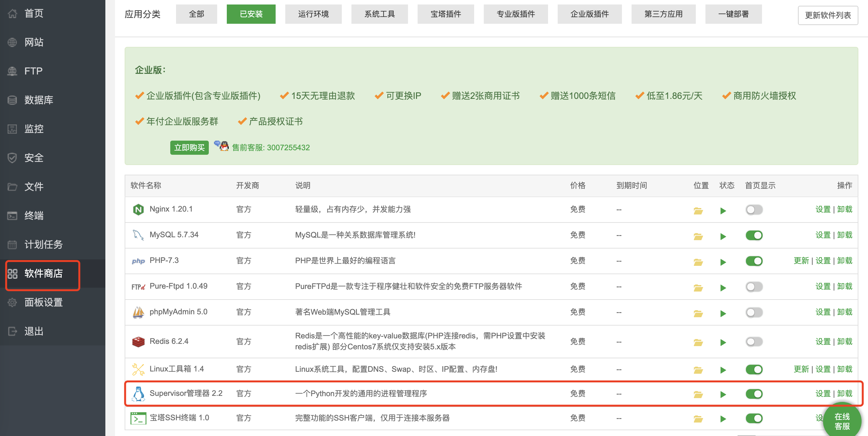
Task: Open the 监控 monitoring sidebar icon
Action: point(12,129)
